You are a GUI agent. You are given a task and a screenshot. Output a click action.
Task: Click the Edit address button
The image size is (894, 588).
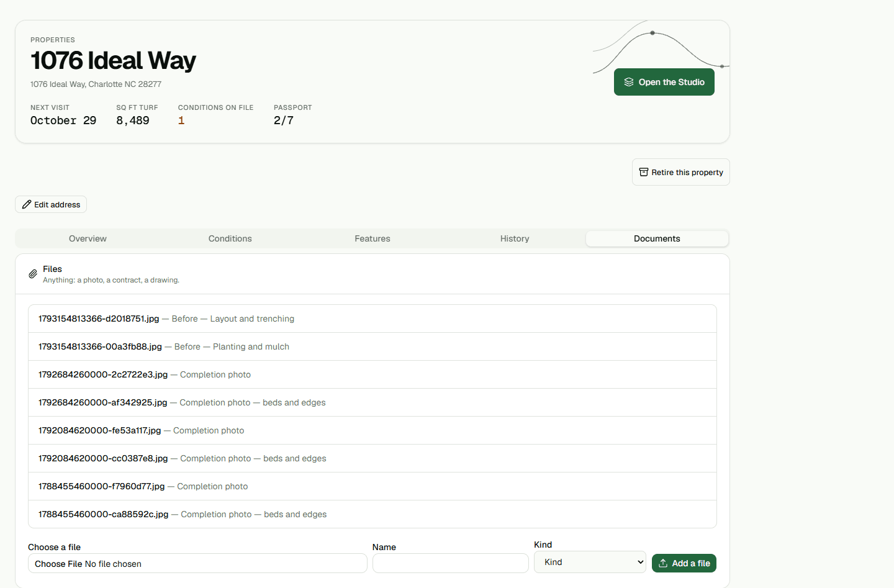pyautogui.click(x=51, y=204)
